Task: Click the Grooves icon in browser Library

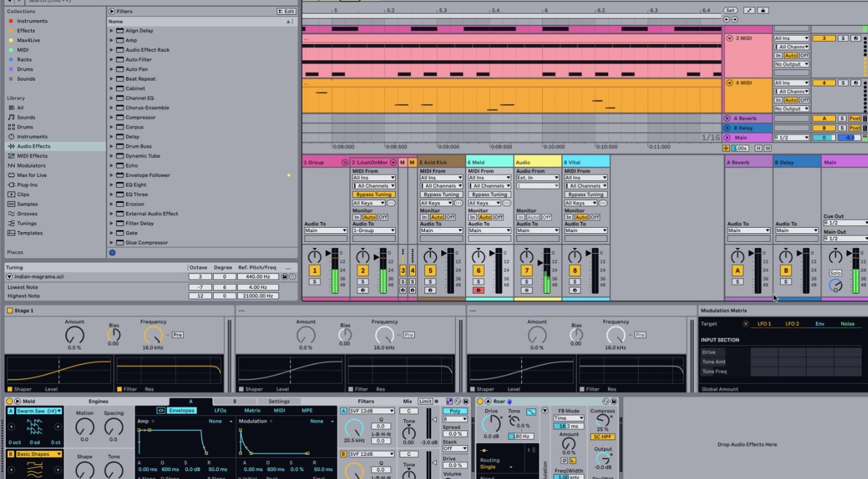Action: click(11, 214)
